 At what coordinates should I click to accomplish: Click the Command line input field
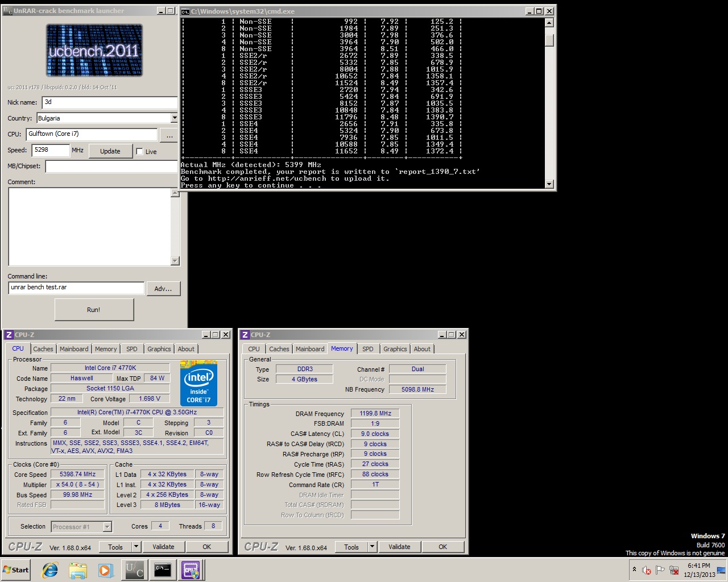(76, 288)
